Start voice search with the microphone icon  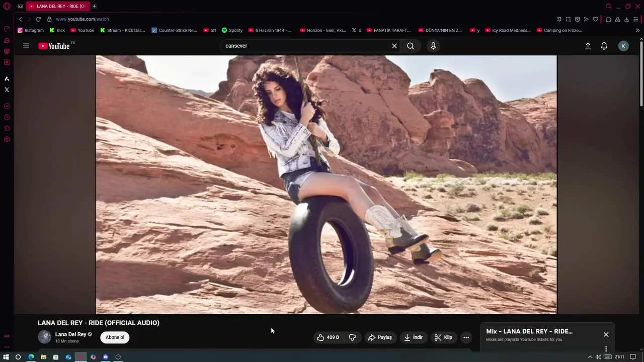[x=433, y=46]
